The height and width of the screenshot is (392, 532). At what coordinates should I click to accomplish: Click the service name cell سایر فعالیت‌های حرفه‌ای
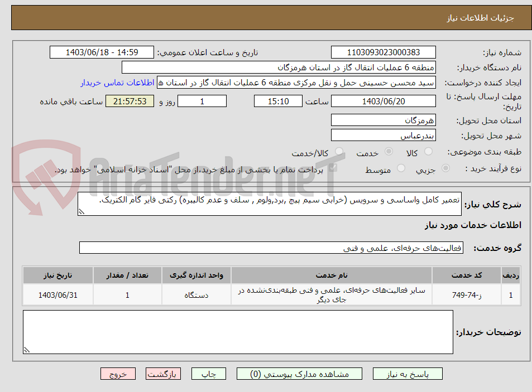coord(332,295)
